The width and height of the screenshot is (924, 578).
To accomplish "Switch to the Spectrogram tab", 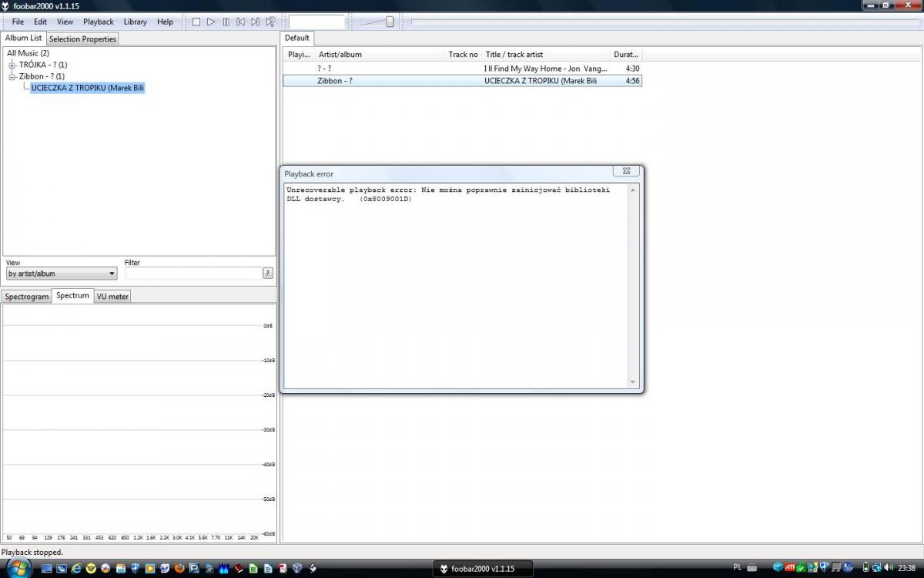I will click(x=26, y=296).
